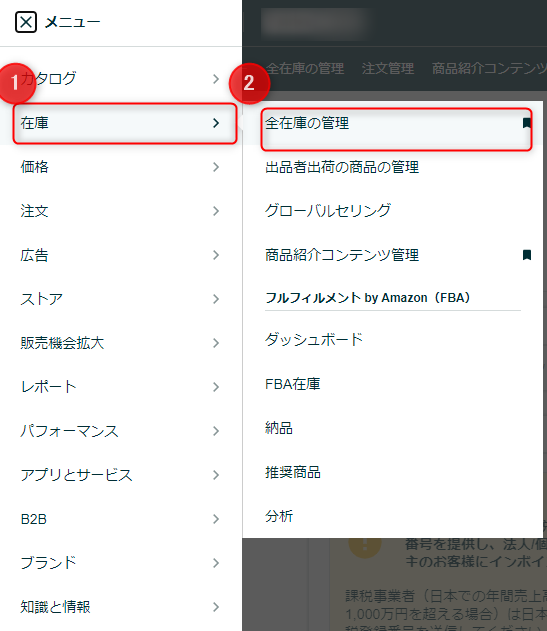The height and width of the screenshot is (631, 547).
Task: Select 納品 under the FBA section
Action: 279,428
